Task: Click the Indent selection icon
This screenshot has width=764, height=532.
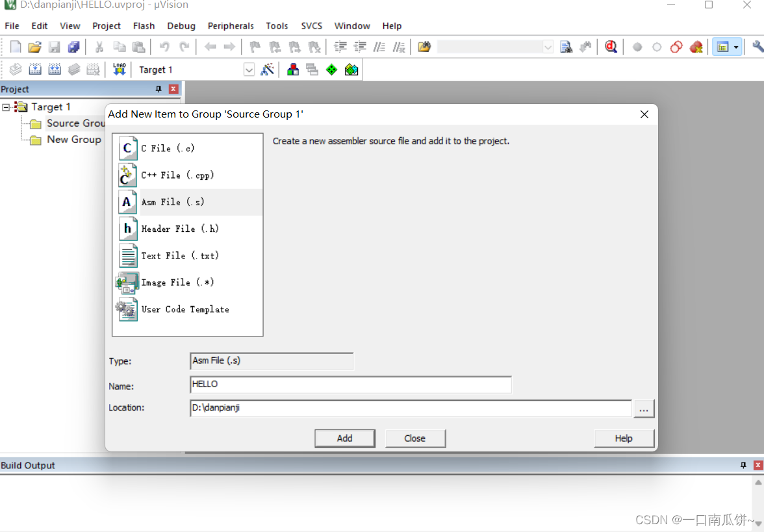Action: pos(340,47)
